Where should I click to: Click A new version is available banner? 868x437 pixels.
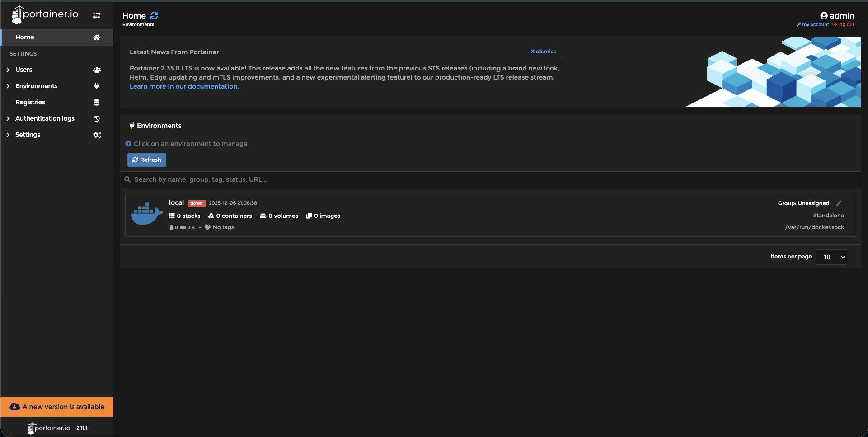coord(57,407)
